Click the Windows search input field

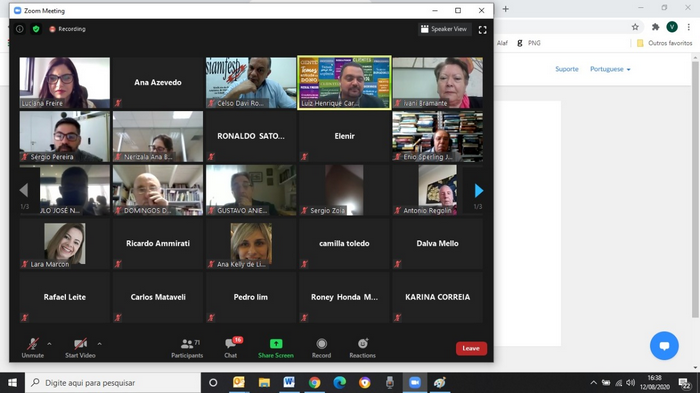point(112,383)
